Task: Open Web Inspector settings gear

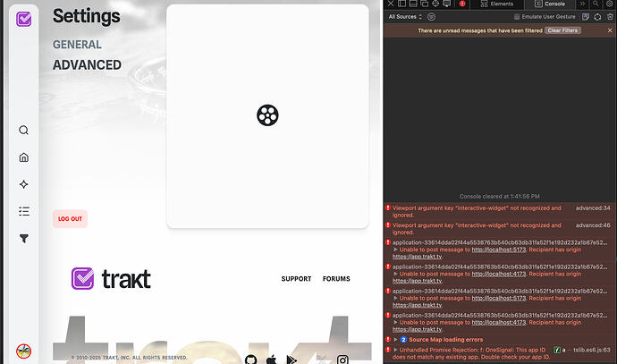Action: tap(610, 4)
